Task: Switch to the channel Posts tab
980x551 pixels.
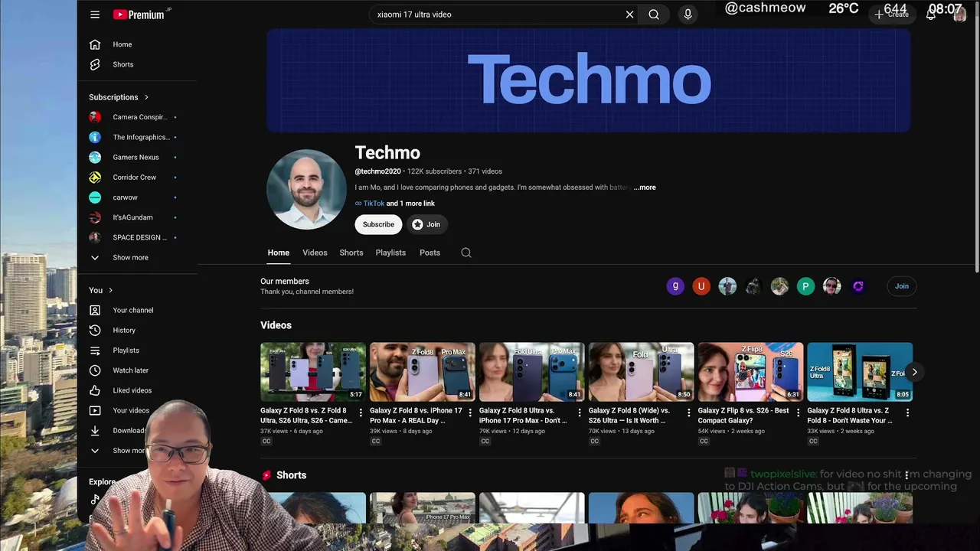Action: (430, 253)
